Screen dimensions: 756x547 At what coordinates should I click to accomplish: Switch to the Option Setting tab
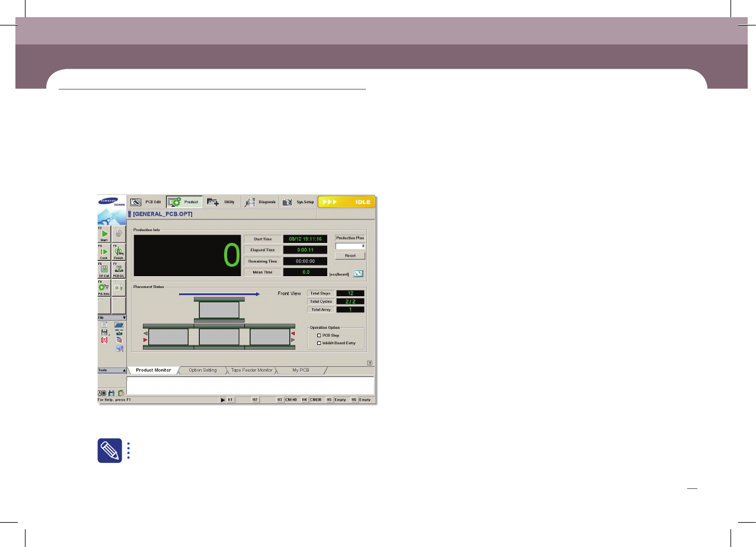click(x=203, y=370)
